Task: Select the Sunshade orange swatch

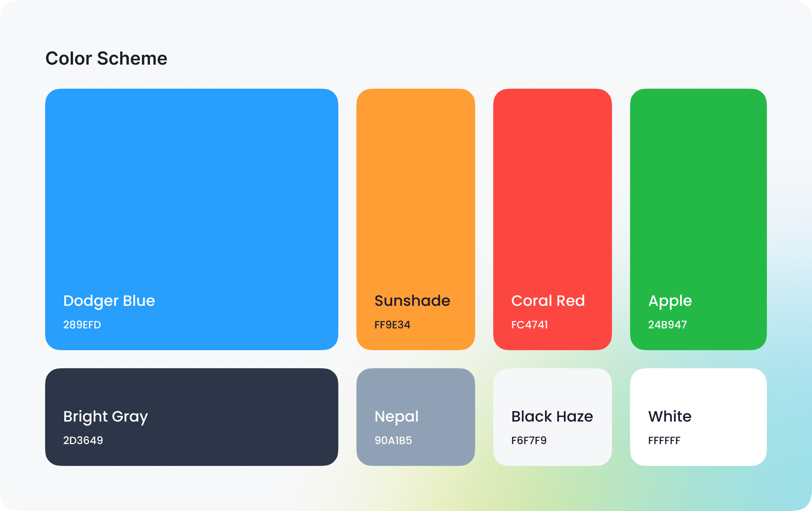Action: (416, 219)
